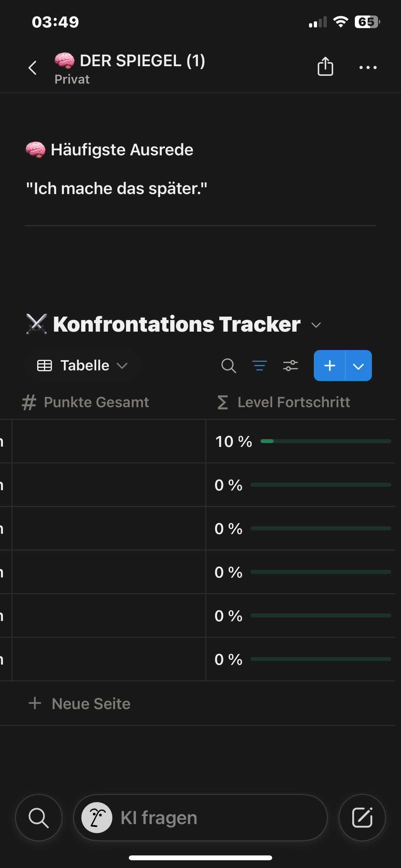Viewport: 401px width, 868px height.
Task: Select the Häufigste Ausrede heading
Action: 122,150
